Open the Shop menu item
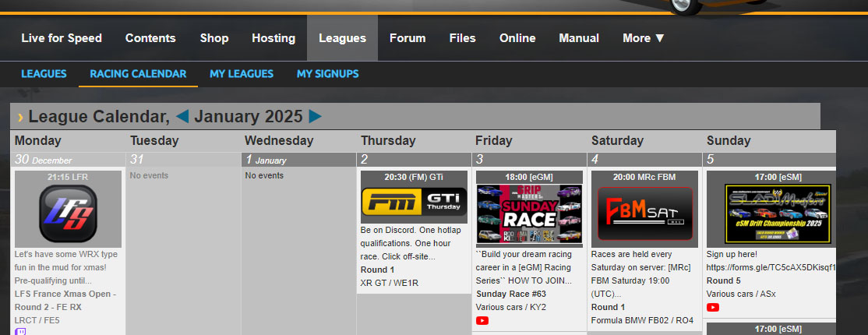868x335 pixels. 214,38
